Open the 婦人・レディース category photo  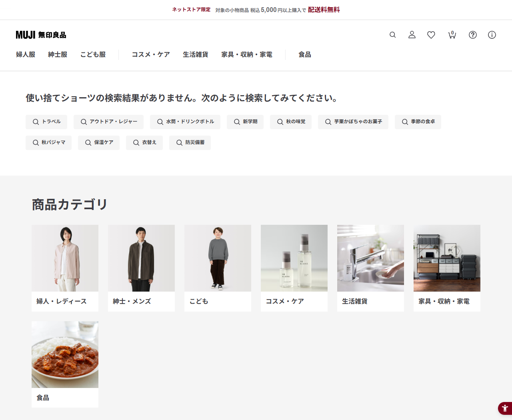click(x=65, y=258)
